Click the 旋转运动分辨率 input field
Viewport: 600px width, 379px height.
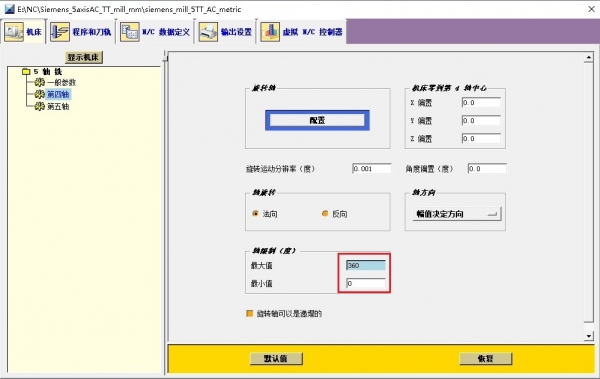pos(372,169)
